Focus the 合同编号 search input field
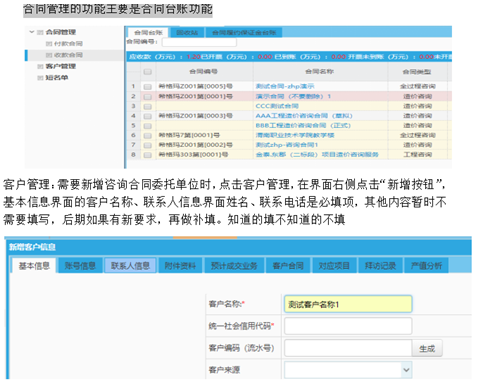The image size is (485, 392). 199,42
